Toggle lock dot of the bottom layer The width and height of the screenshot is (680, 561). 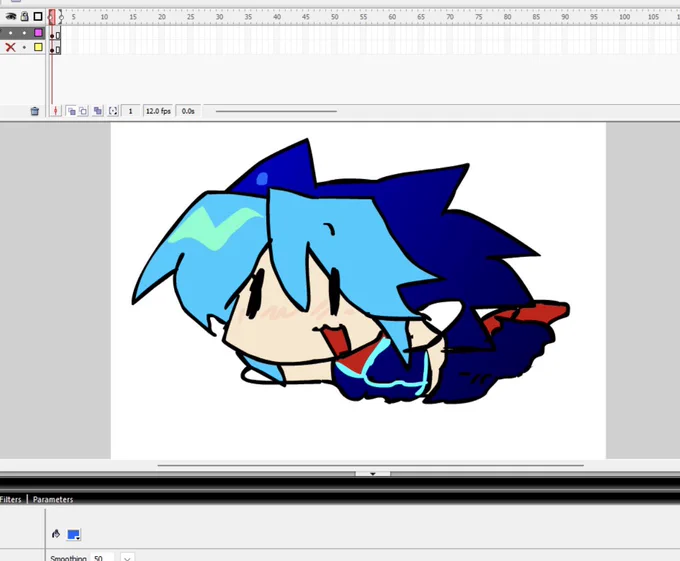(x=25, y=47)
